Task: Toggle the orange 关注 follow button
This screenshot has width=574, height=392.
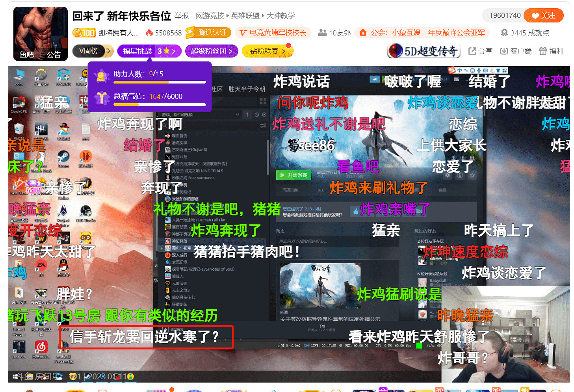Action: coord(544,16)
